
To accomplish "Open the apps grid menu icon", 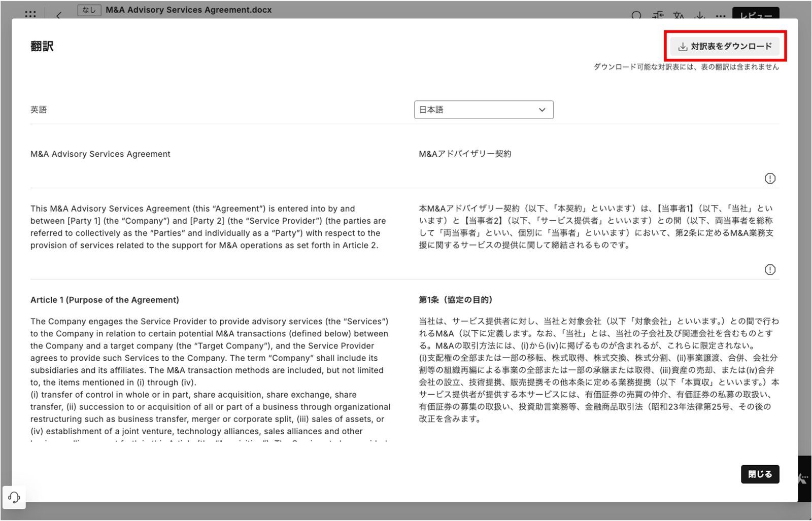I will (x=30, y=14).
